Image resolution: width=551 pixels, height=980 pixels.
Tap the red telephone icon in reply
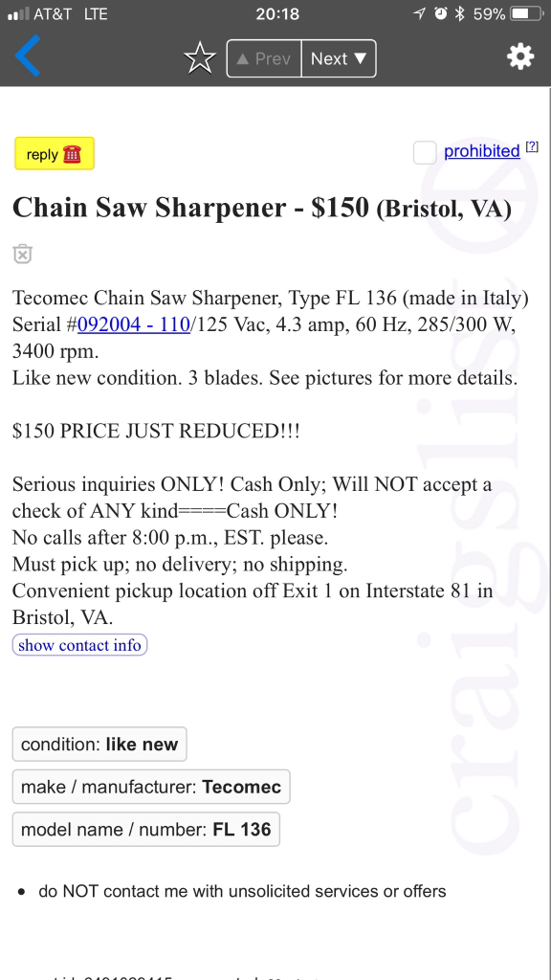(x=73, y=154)
